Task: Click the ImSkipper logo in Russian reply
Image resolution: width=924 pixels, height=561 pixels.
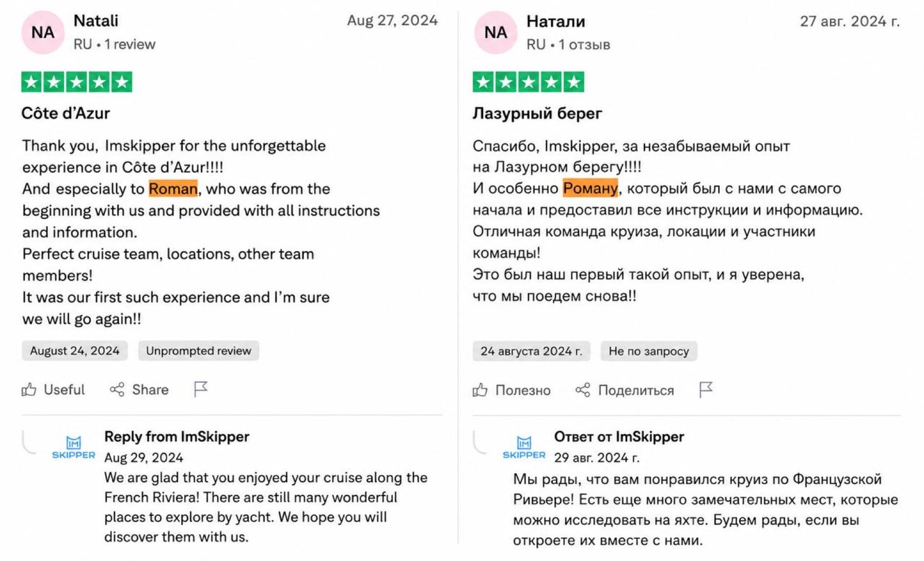Action: [524, 447]
